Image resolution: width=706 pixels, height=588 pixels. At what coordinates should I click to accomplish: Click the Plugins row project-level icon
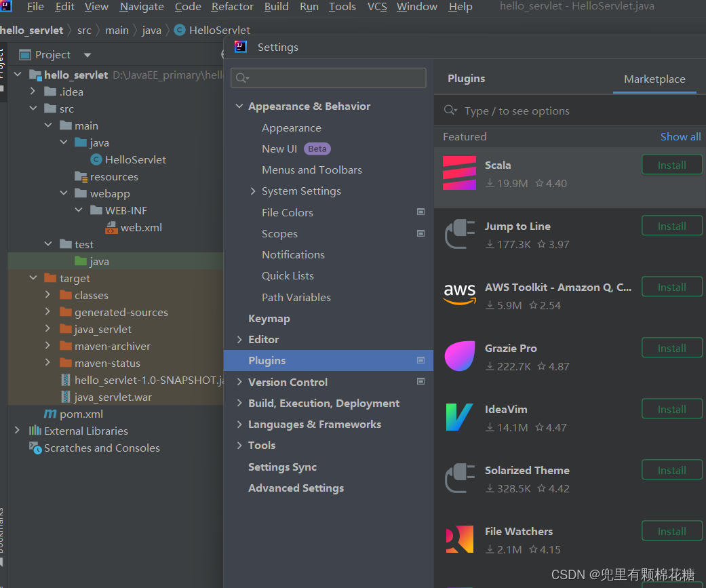click(x=420, y=361)
